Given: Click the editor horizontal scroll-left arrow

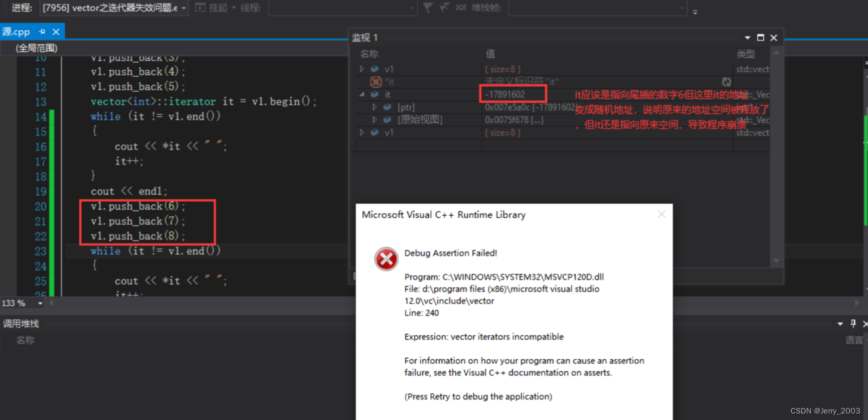Looking at the screenshot, I should point(51,303).
